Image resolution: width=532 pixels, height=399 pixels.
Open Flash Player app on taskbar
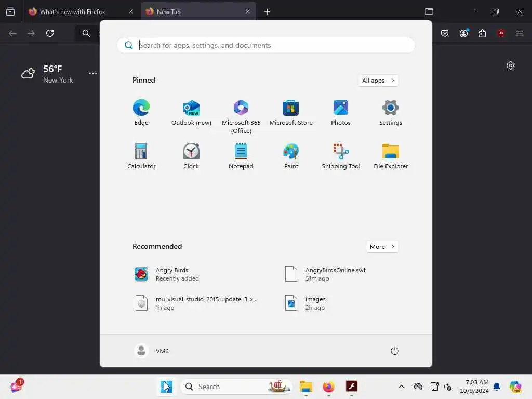coord(352,387)
